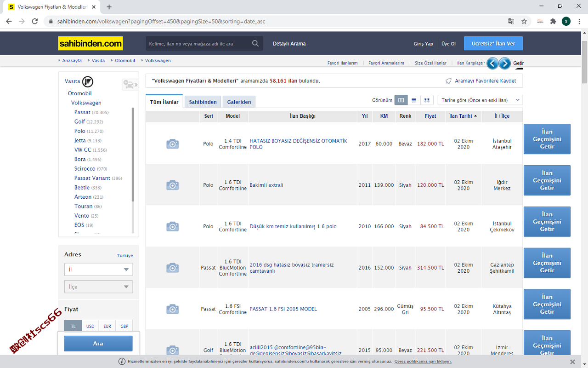Viewport: 588px width, 368px height.
Task: Select Golf model in sidebar
Action: coord(79,122)
